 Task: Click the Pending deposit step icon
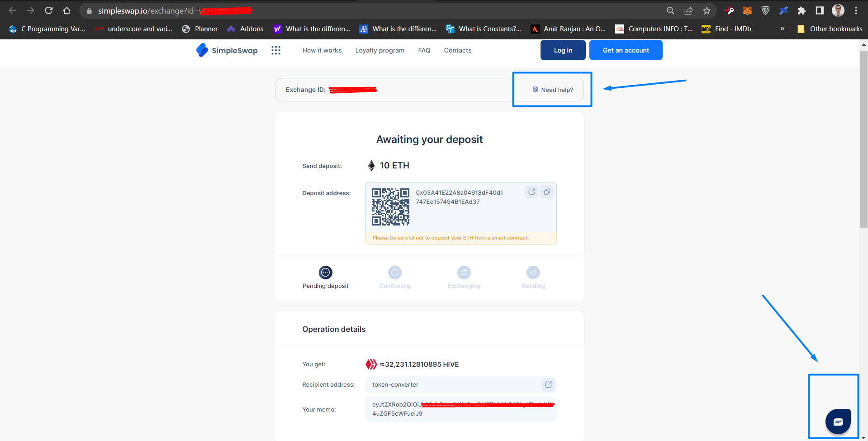pos(326,273)
